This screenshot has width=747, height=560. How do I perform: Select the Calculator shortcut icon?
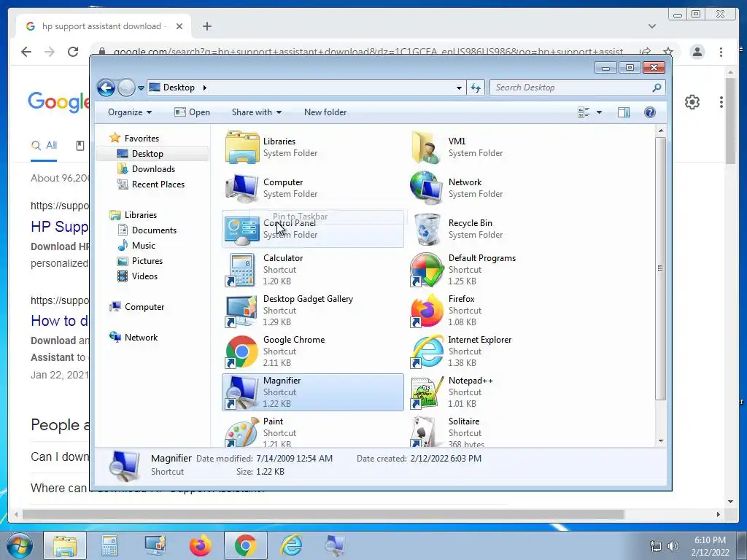tap(242, 270)
